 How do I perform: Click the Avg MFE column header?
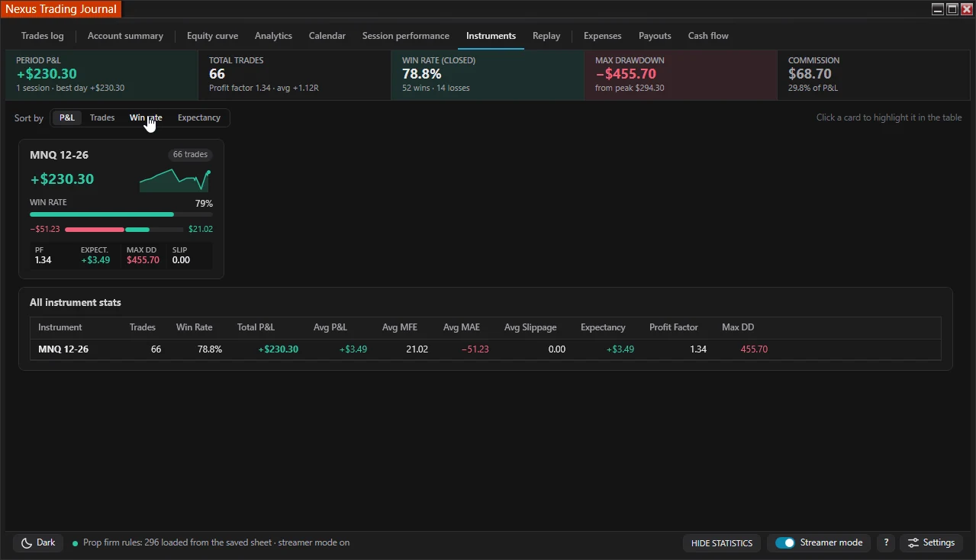[400, 327]
